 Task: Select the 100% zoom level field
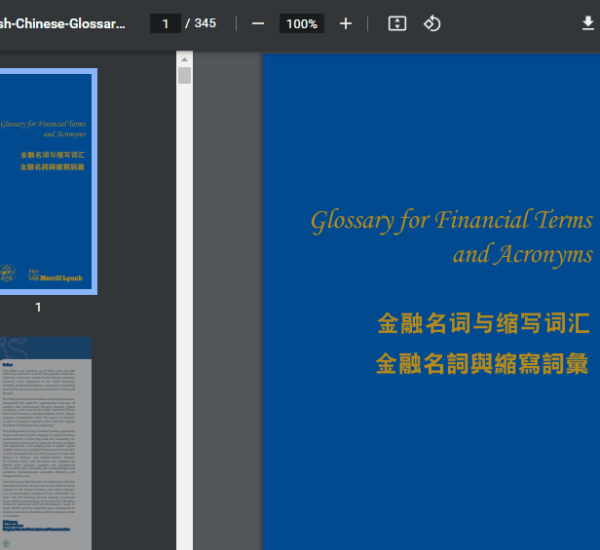coord(302,24)
